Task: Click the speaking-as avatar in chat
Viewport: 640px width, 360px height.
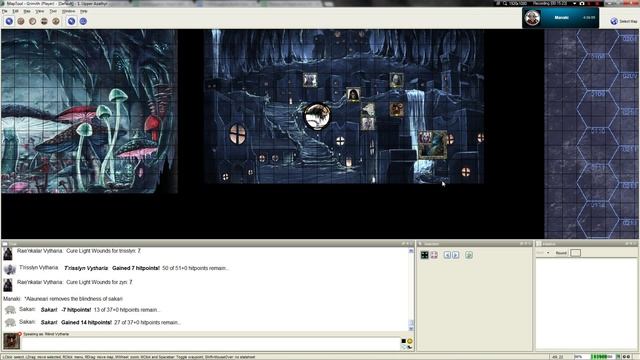Action: tap(11, 341)
